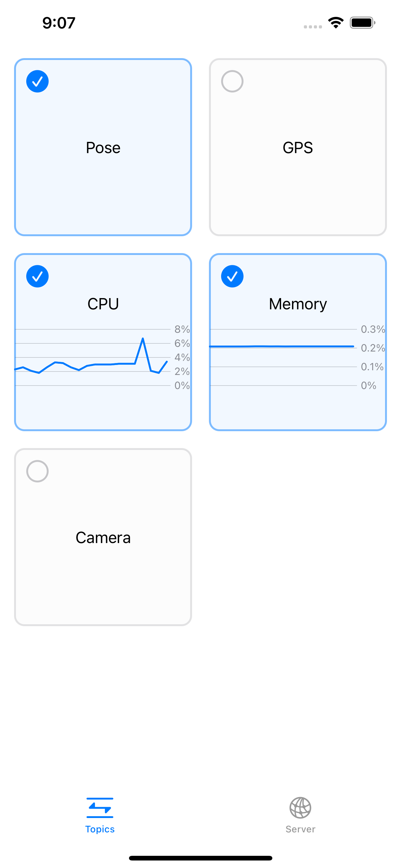Enable the Camera topic circle
The width and height of the screenshot is (401, 868).
pyautogui.click(x=37, y=471)
